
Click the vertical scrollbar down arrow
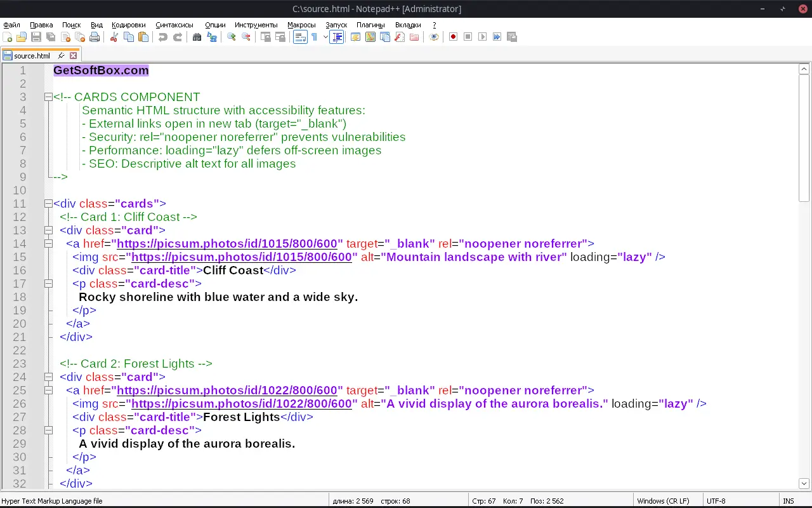(x=804, y=483)
